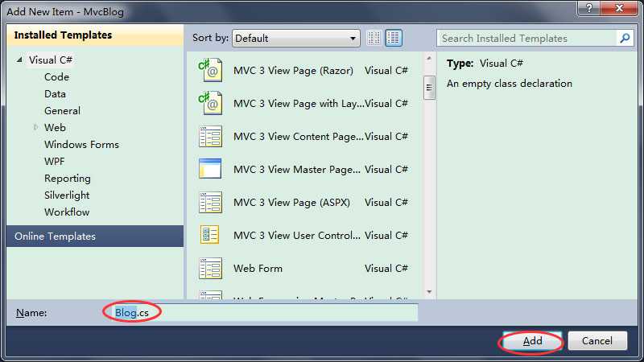Select the MVC 3 View Page (Razor) icon
The image size is (644, 362).
[210, 70]
